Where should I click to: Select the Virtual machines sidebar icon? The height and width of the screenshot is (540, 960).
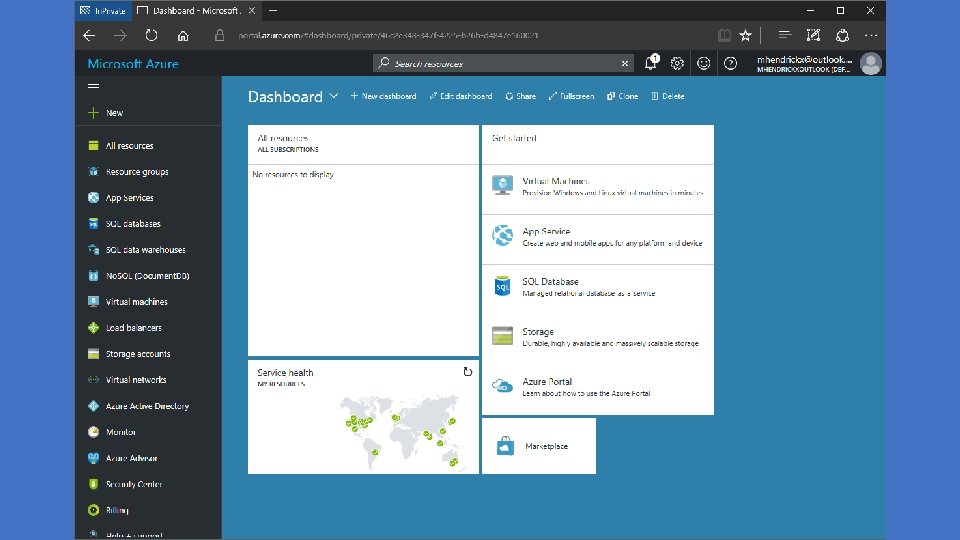[x=93, y=302]
